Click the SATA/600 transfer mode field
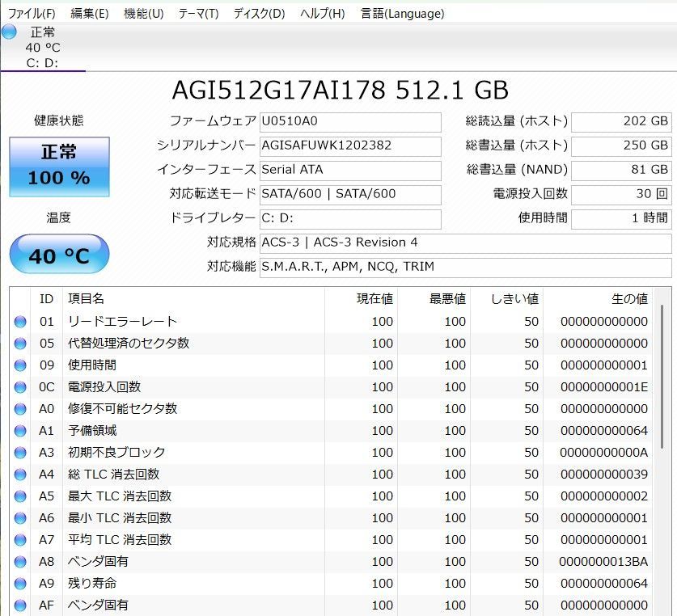This screenshot has width=677, height=616. click(350, 194)
